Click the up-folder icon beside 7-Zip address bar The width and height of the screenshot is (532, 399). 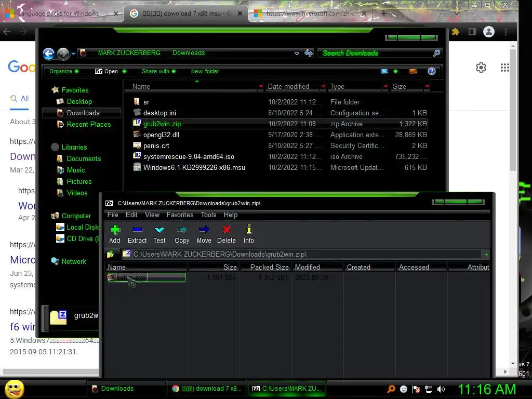(111, 254)
